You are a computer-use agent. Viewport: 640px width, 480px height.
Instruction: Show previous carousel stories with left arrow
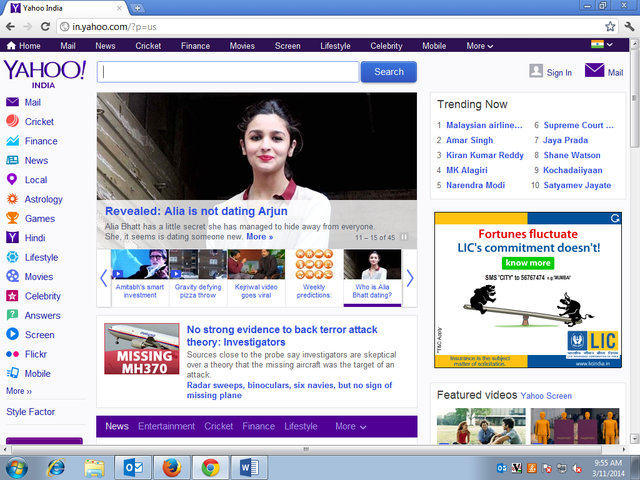coord(104,278)
